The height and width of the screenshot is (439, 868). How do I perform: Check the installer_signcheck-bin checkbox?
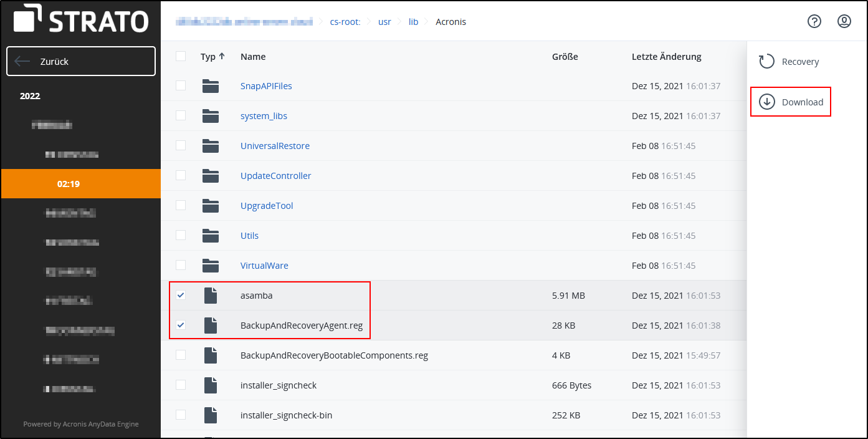pyautogui.click(x=181, y=415)
